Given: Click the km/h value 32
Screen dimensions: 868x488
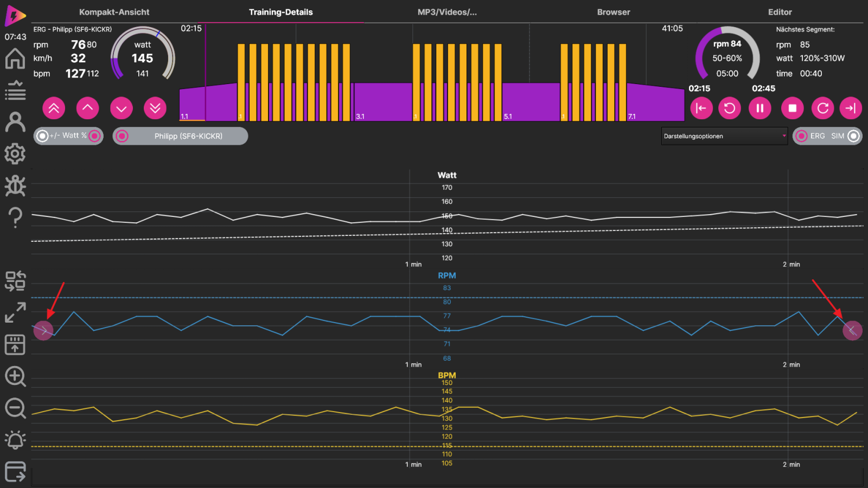Looking at the screenshot, I should tap(78, 58).
